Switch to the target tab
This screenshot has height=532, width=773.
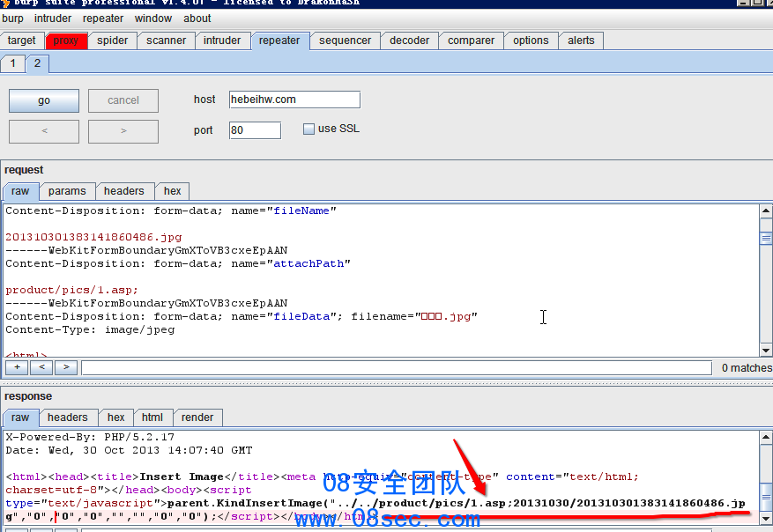[22, 41]
